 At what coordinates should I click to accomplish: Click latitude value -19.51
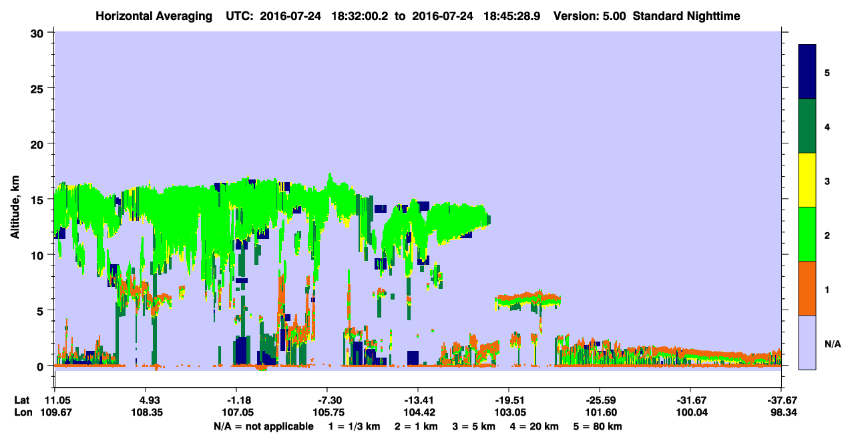point(509,400)
